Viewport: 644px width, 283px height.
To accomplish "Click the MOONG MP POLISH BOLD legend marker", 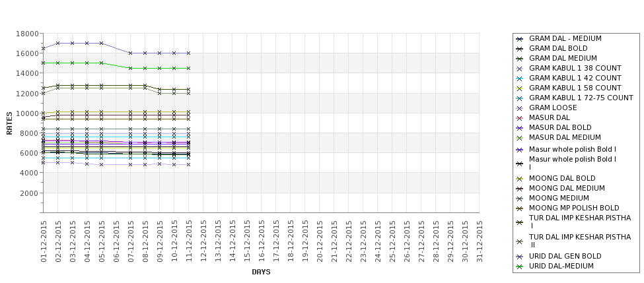I will (520, 208).
